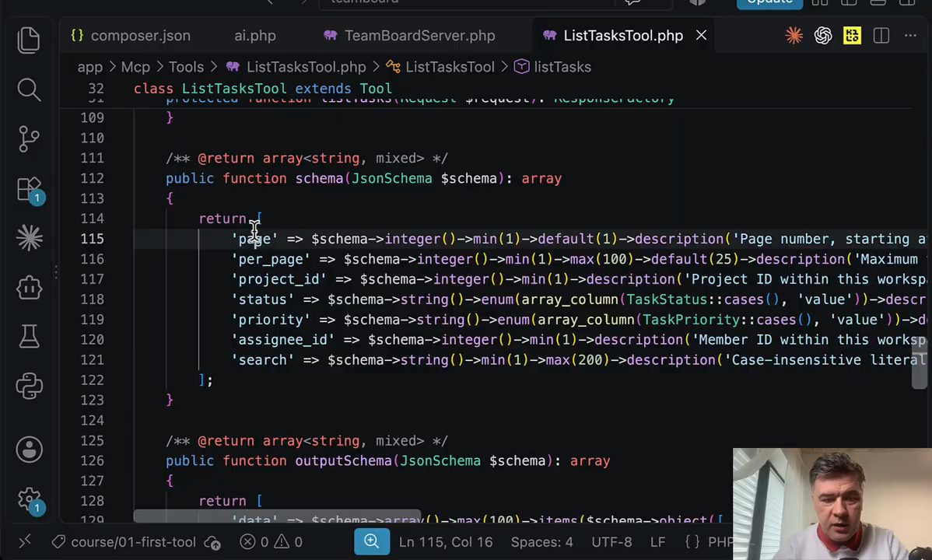Open the ListTasksTool class breadcrumb
Viewport: 932px width, 560px height.
pyautogui.click(x=440, y=67)
